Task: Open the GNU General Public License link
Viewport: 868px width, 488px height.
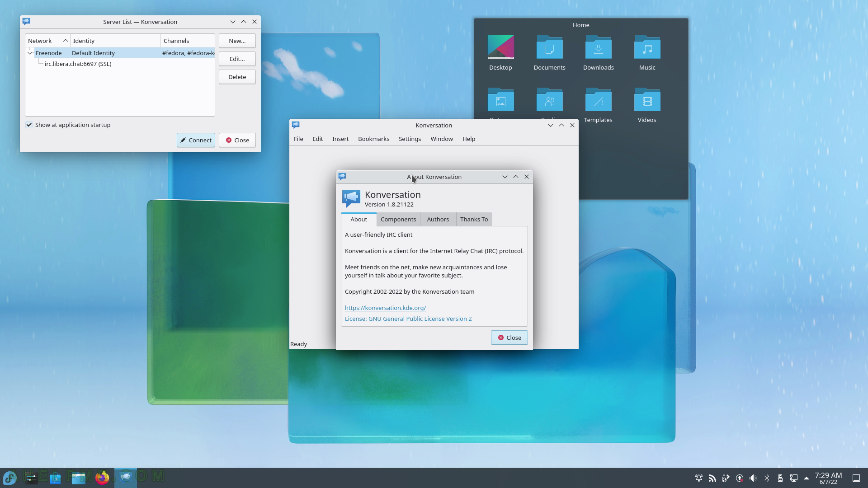Action: tap(408, 319)
